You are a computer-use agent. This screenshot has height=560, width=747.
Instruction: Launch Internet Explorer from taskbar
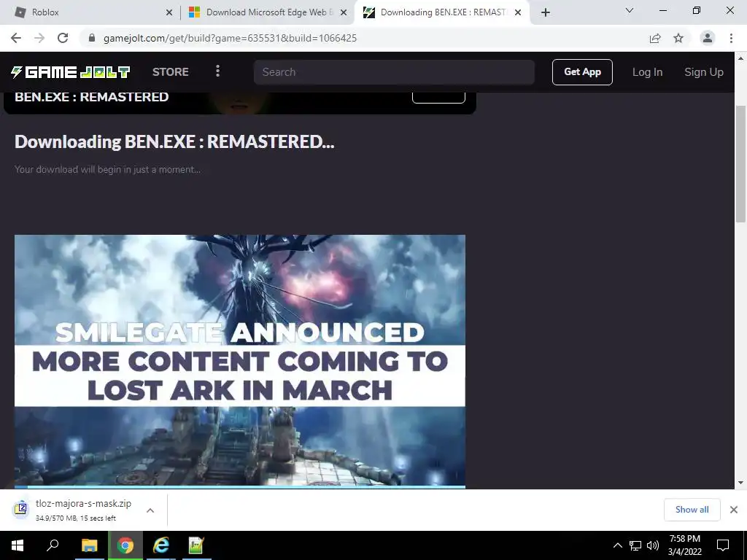161,545
